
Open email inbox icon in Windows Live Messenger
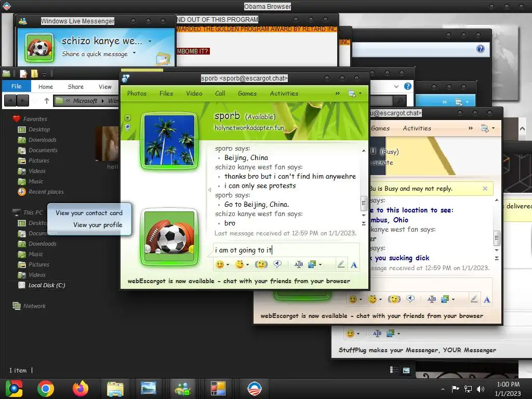[163, 58]
